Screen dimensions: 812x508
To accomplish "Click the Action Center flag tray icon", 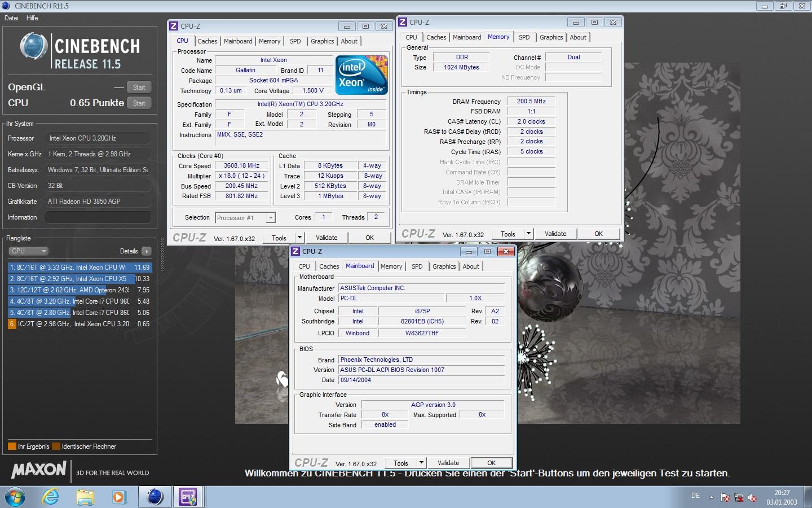I will (725, 497).
